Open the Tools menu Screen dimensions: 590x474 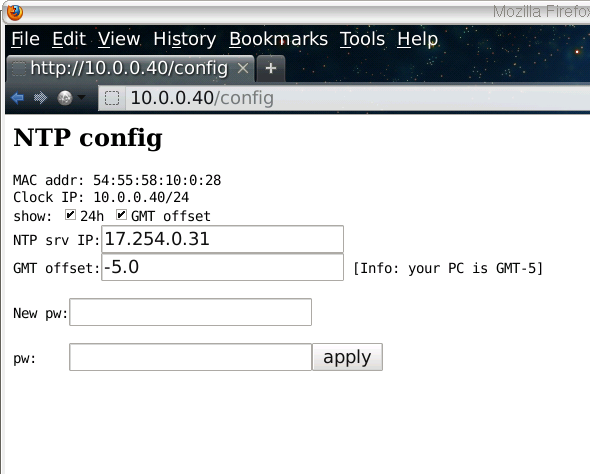pos(362,39)
